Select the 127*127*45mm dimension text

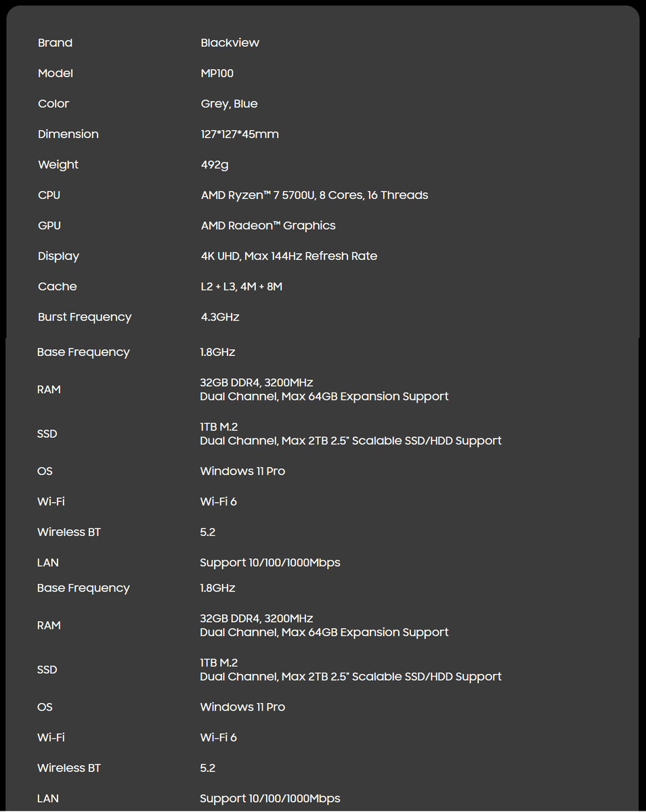click(240, 134)
